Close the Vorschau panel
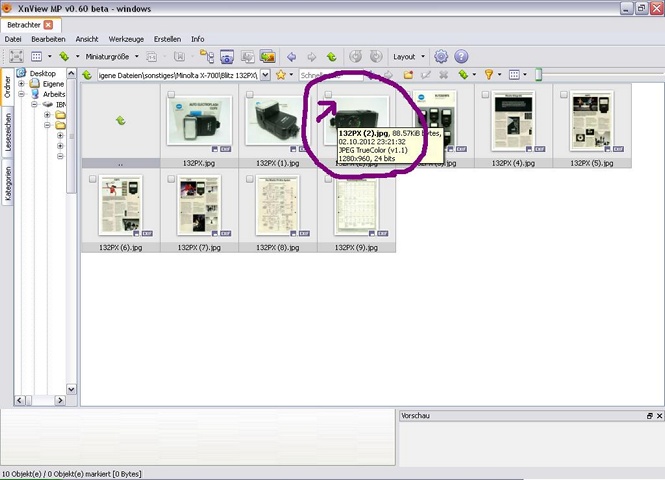665x480 pixels. (x=659, y=416)
